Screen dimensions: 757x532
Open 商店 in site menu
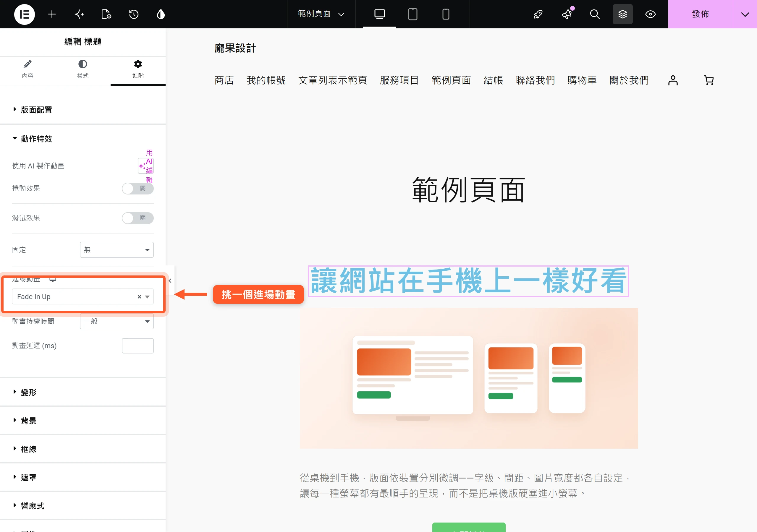[224, 80]
